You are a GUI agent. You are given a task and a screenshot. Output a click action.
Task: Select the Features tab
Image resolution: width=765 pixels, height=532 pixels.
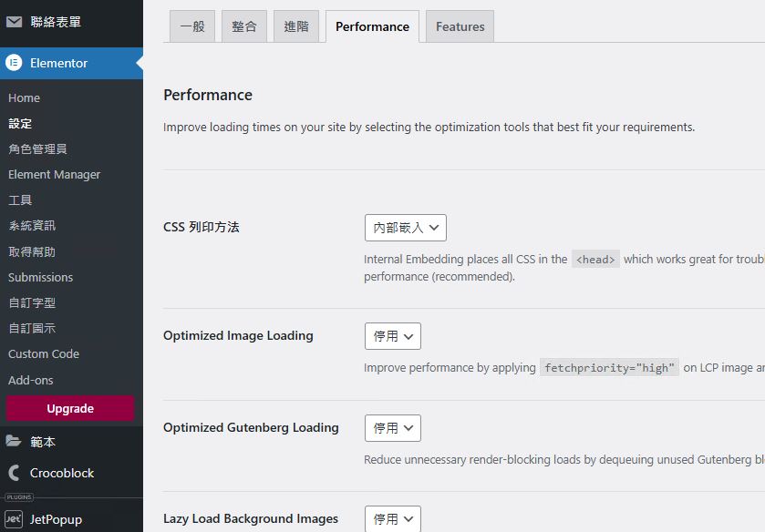[460, 26]
